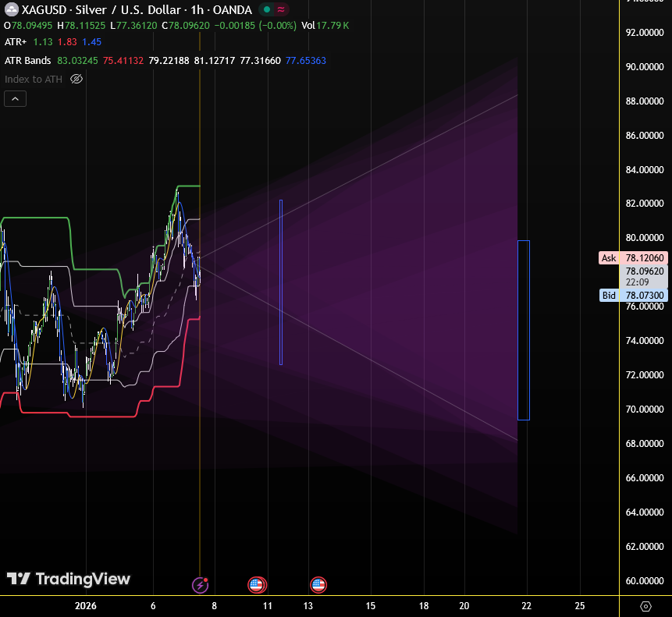Viewport: 672px width, 617px height.
Task: Select the wide blue rectangle drawing near 22
Action: pos(524,330)
